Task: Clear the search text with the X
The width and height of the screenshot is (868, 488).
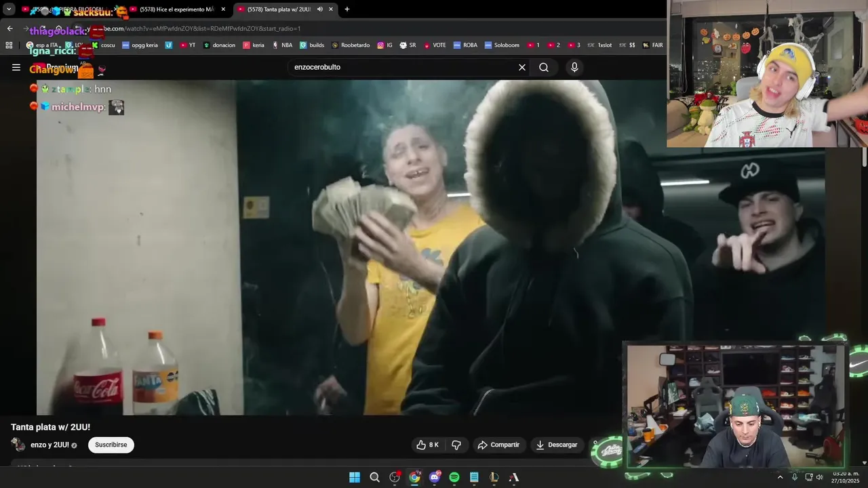Action: tap(522, 67)
